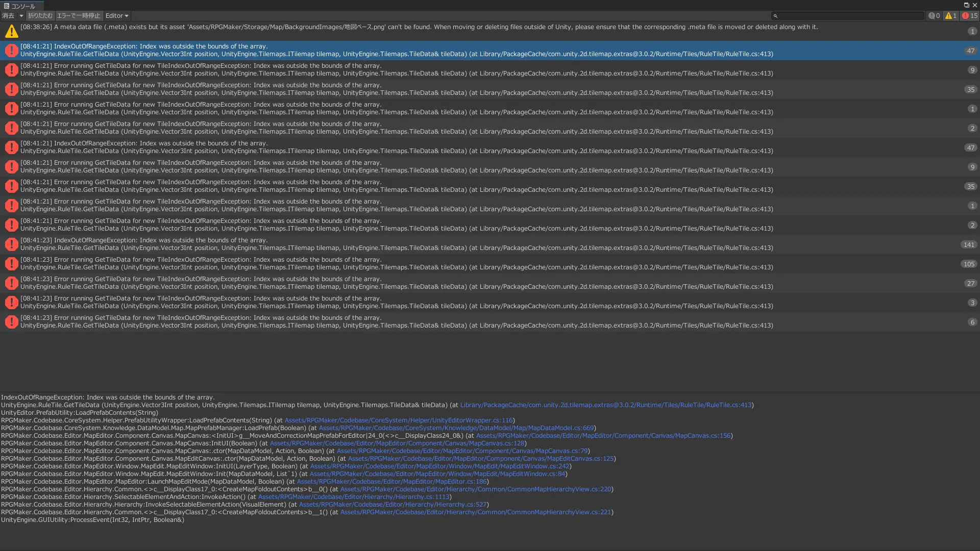Open the arrow dropdown beside 消去
Image resolution: width=980 pixels, height=551 pixels.
click(21, 16)
